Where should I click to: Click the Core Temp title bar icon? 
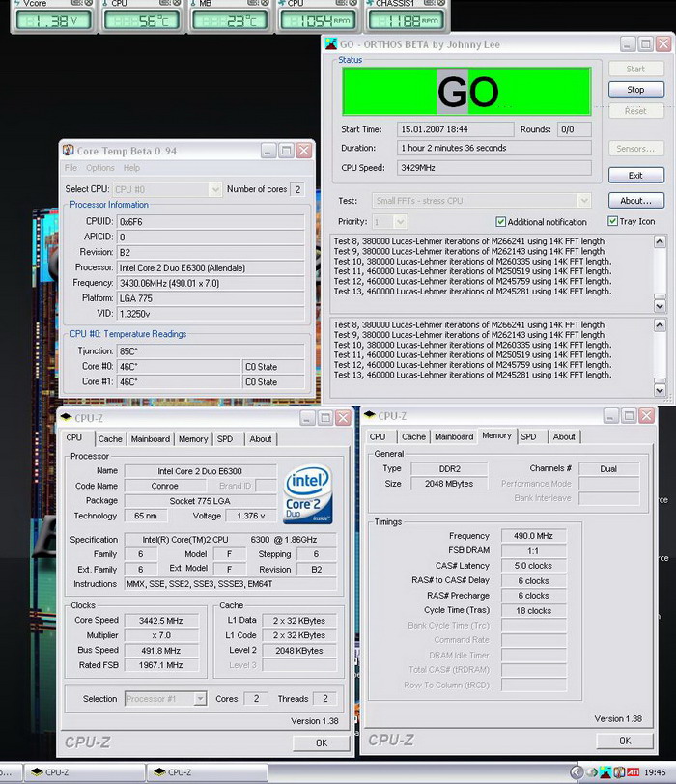click(x=68, y=150)
